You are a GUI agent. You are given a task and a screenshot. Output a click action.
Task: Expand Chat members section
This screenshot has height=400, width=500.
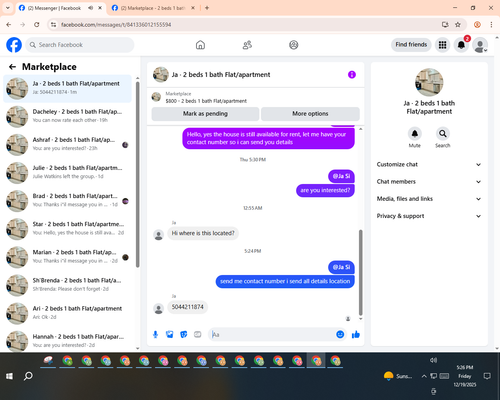429,182
